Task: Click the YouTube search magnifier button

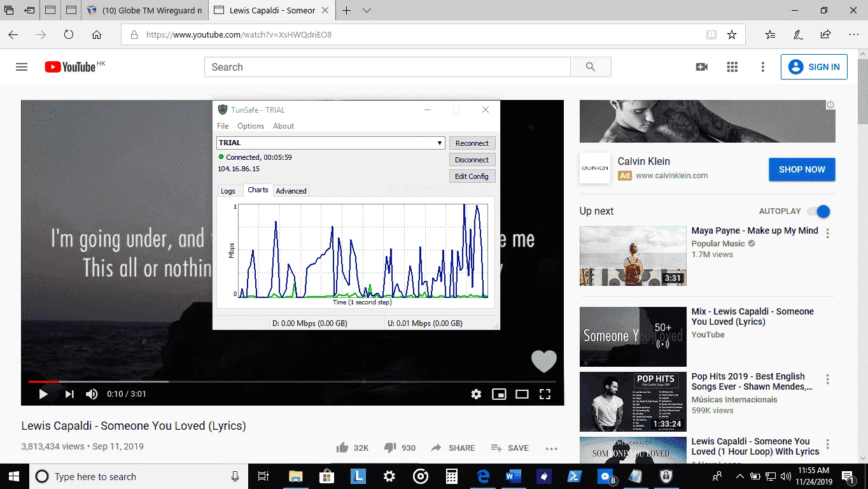Action: pos(591,67)
